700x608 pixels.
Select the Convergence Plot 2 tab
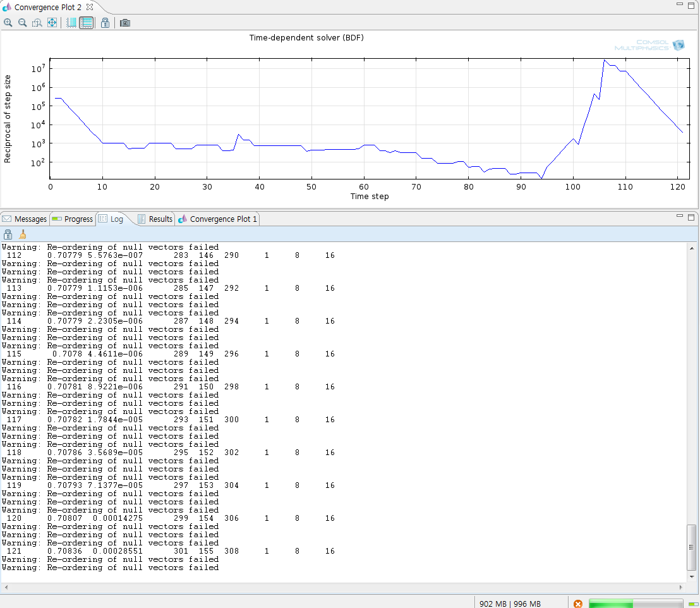pos(48,7)
